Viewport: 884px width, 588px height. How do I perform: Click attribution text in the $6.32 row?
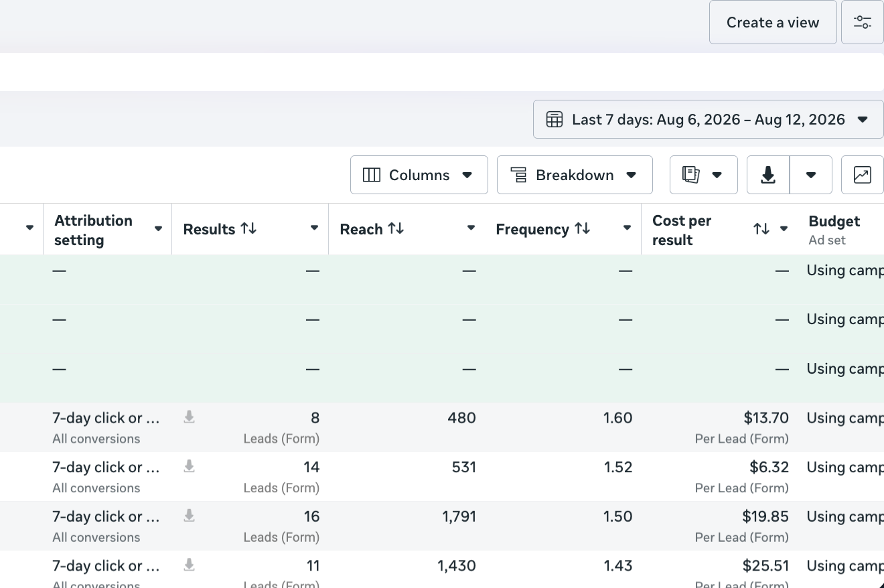pyautogui.click(x=106, y=467)
